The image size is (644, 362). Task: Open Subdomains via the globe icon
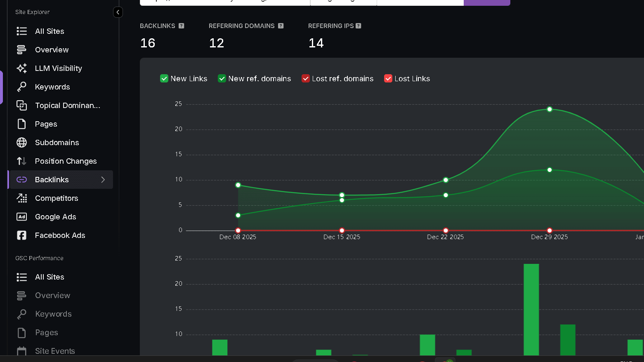tap(21, 142)
